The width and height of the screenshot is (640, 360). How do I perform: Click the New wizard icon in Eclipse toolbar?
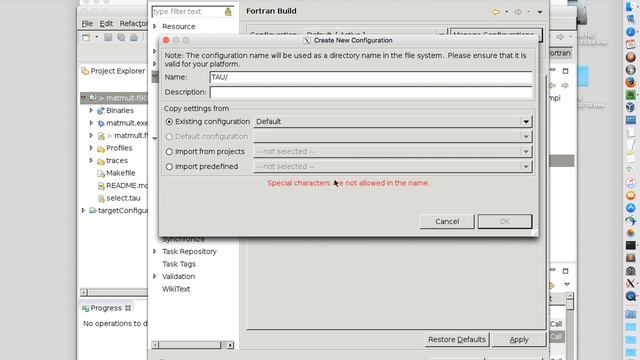(86, 38)
